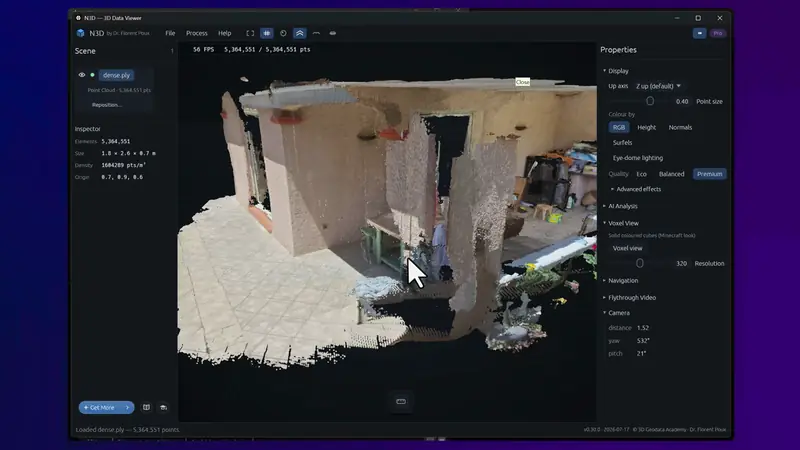Image resolution: width=800 pixels, height=450 pixels.
Task: Click the green status dot for dense.ply
Action: click(x=92, y=75)
